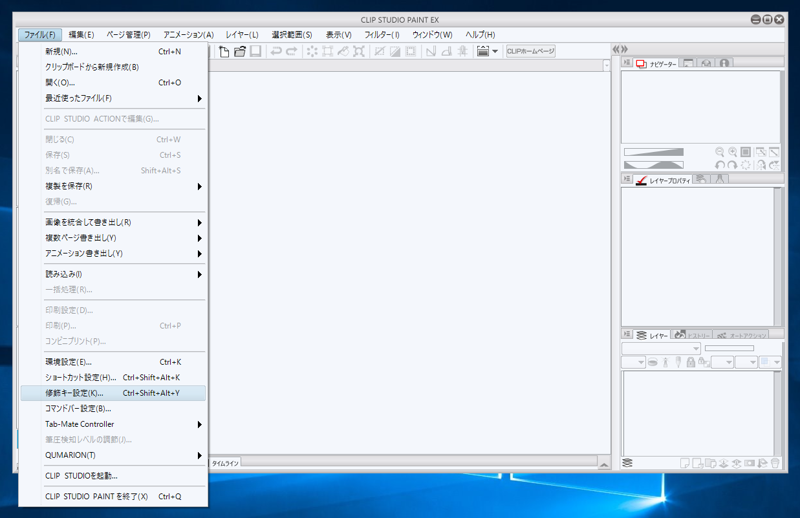Toggle Snap to Ruler in toolbar
Screen dimensions: 800x518
click(x=431, y=51)
